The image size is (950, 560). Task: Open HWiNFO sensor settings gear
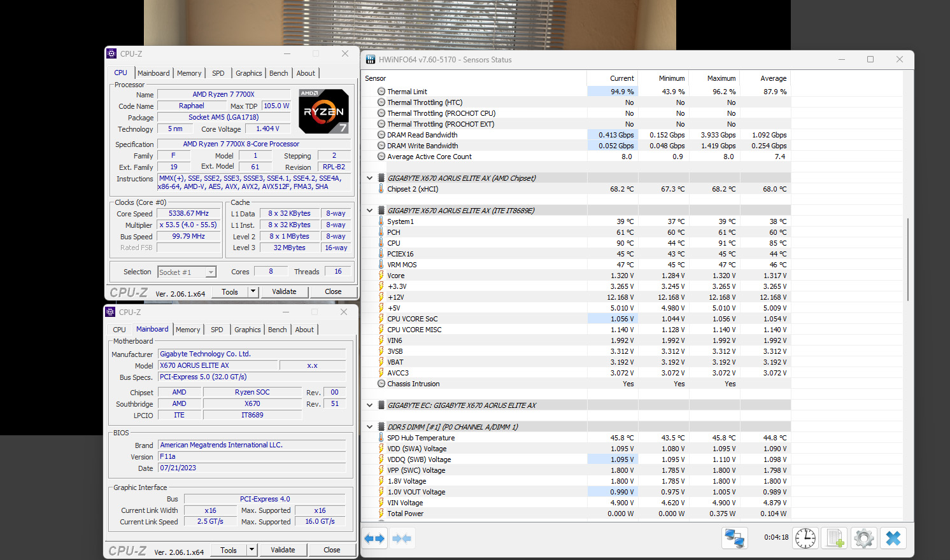tap(863, 538)
